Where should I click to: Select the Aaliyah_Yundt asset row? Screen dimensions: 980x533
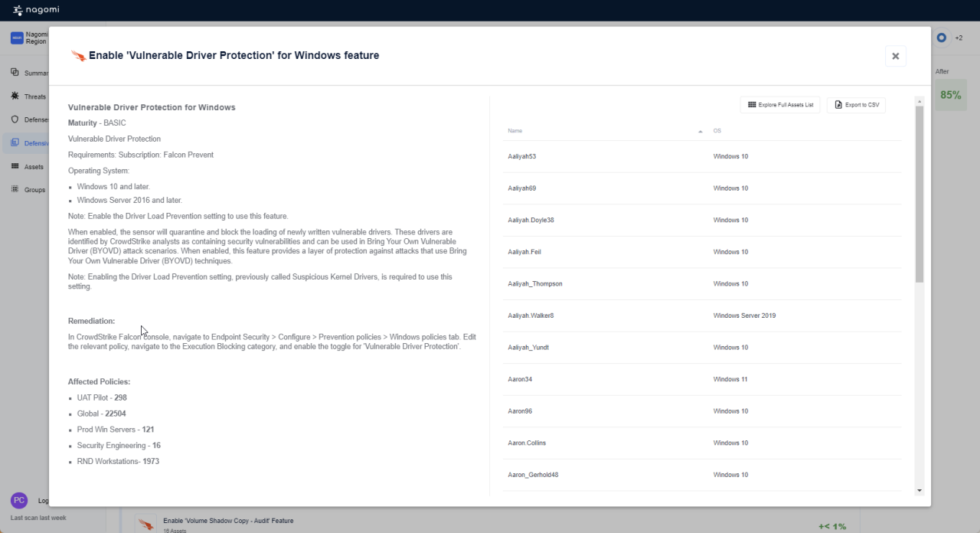tap(702, 348)
